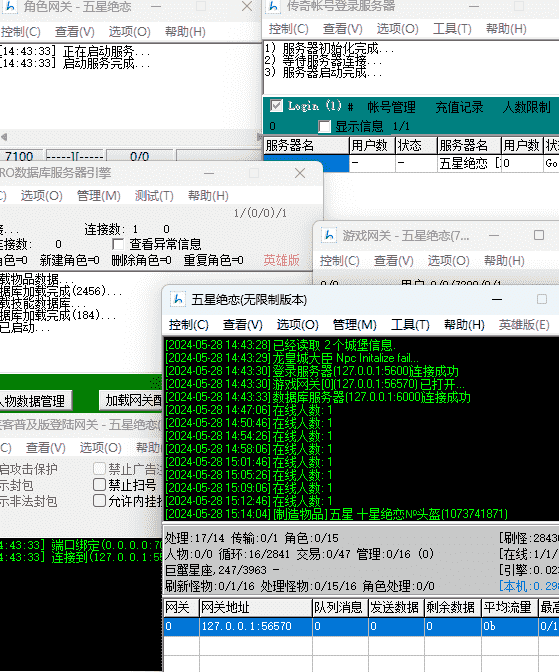Click the 角色网关 window title icon
The width and height of the screenshot is (559, 672).
point(10,6)
